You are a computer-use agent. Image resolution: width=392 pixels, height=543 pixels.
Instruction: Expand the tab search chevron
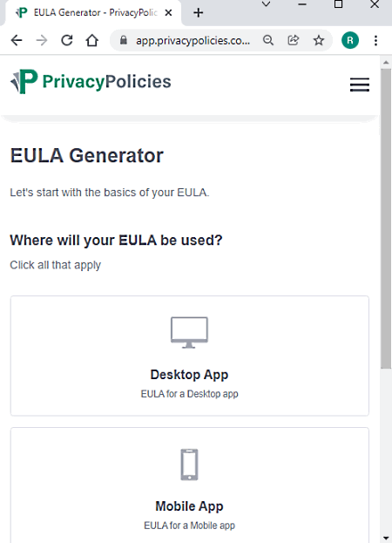[266, 4]
